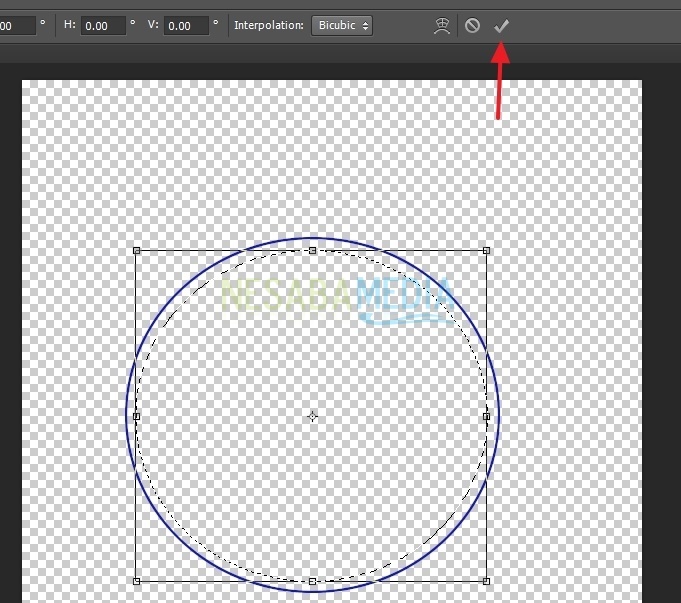The height and width of the screenshot is (603, 681).
Task: Switch to warp mode icon
Action: click(442, 26)
